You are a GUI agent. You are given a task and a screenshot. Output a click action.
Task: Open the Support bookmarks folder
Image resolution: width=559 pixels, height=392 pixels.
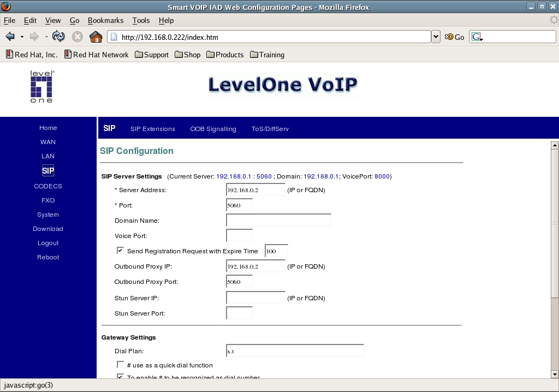(x=151, y=55)
